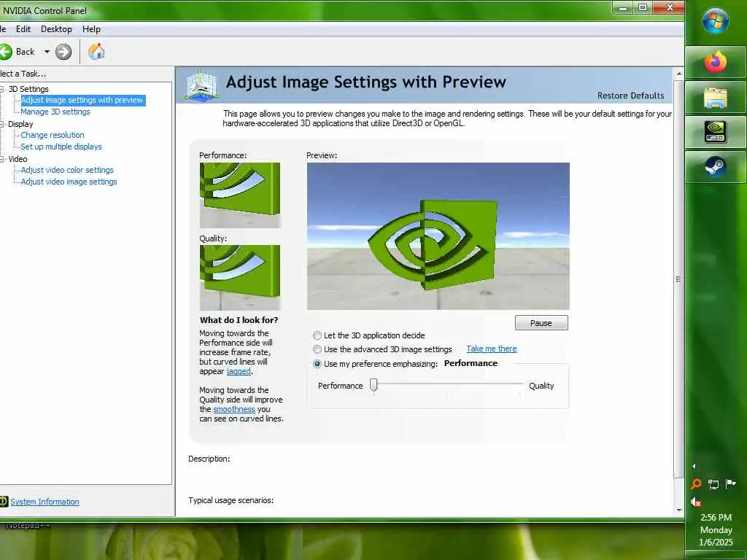
Task: Collapse the 3D Settings tree node
Action: pos(2,89)
